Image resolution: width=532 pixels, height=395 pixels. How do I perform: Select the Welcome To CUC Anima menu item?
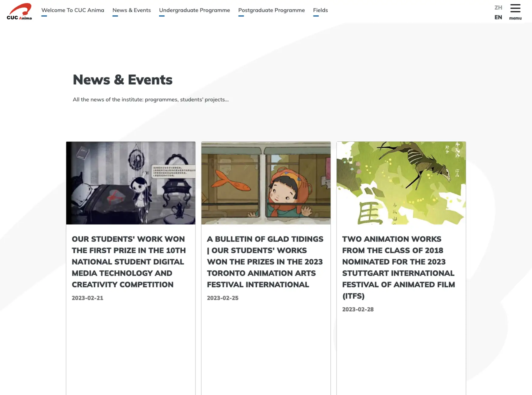point(73,10)
